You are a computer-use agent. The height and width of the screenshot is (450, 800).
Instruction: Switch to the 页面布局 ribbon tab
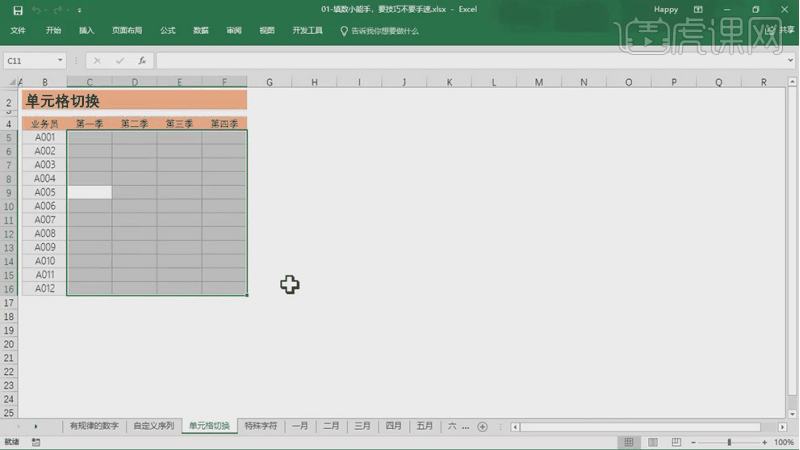(127, 31)
